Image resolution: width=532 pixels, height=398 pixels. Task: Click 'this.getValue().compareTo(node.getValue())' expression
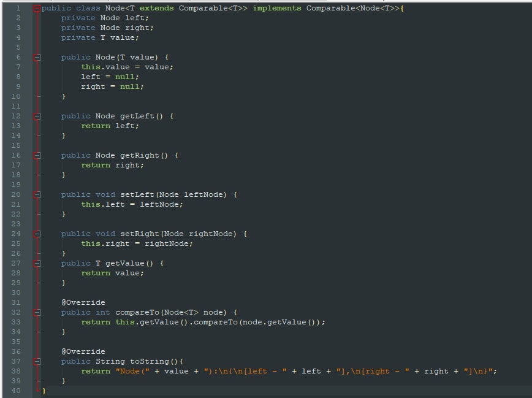click(x=219, y=323)
